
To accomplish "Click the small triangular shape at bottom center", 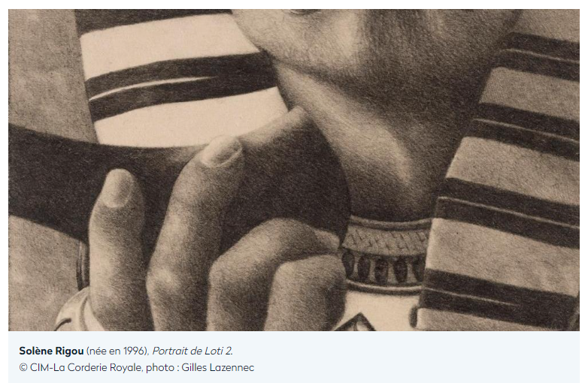I will click(354, 322).
